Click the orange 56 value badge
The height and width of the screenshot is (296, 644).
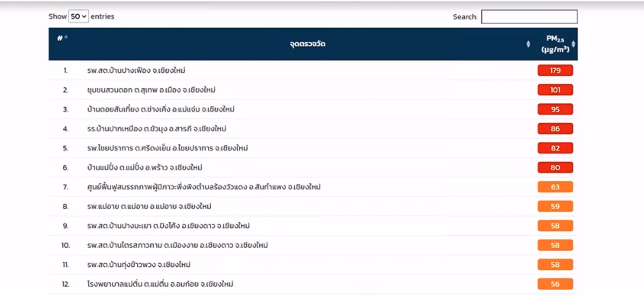555,284
